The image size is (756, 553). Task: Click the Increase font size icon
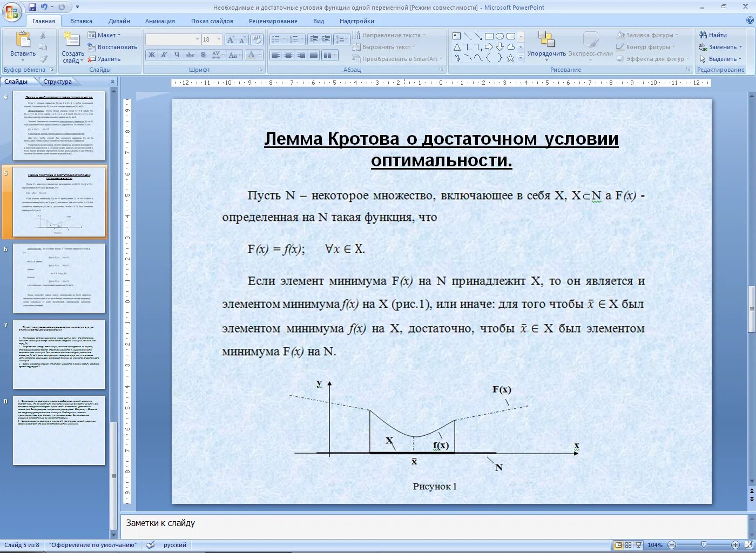(x=231, y=39)
